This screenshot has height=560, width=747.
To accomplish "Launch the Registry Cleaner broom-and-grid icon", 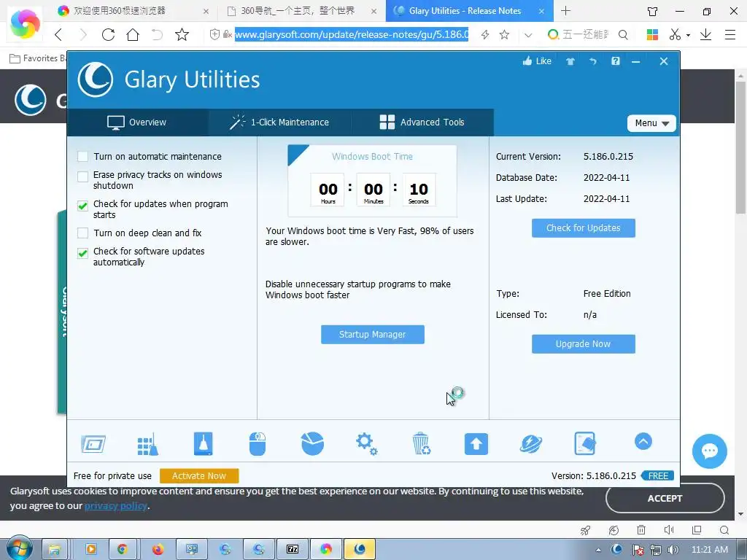I will (147, 444).
